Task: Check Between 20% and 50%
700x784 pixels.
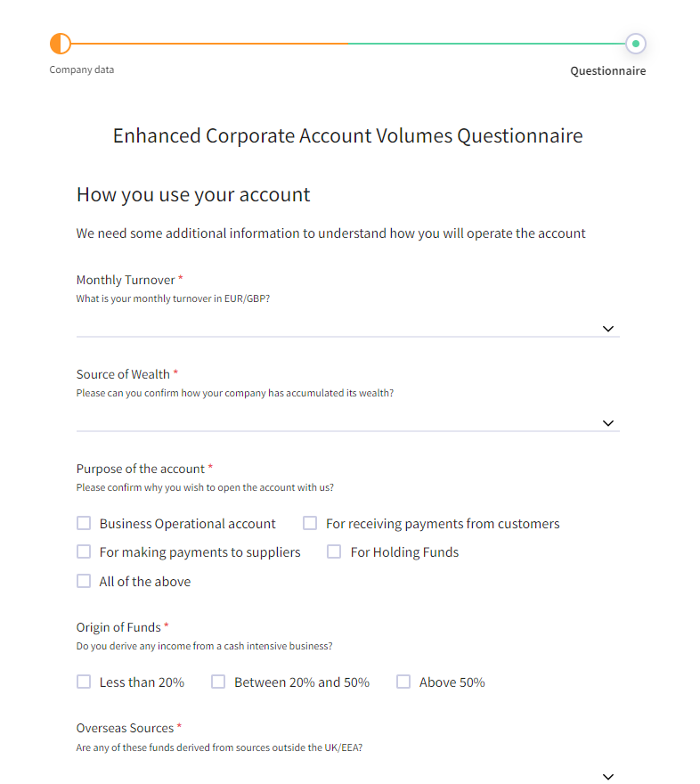Action: (218, 682)
